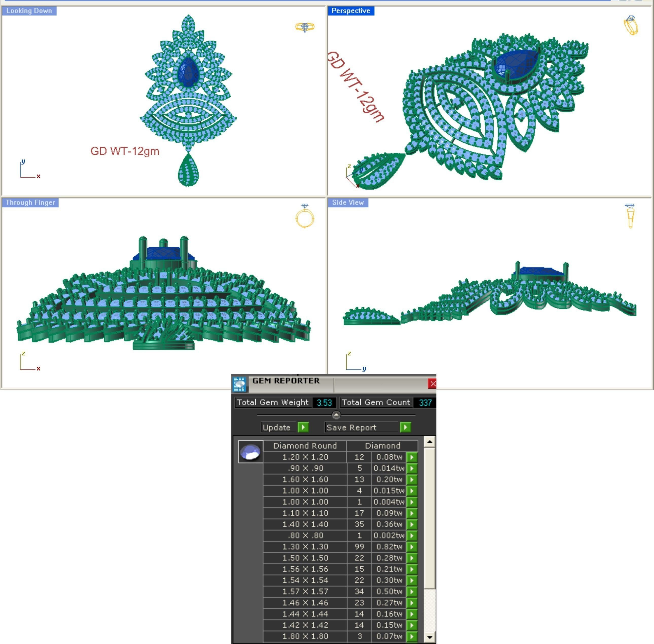The height and width of the screenshot is (644, 654).
Task: Click the Perspective ring view icon
Action: pos(631,25)
